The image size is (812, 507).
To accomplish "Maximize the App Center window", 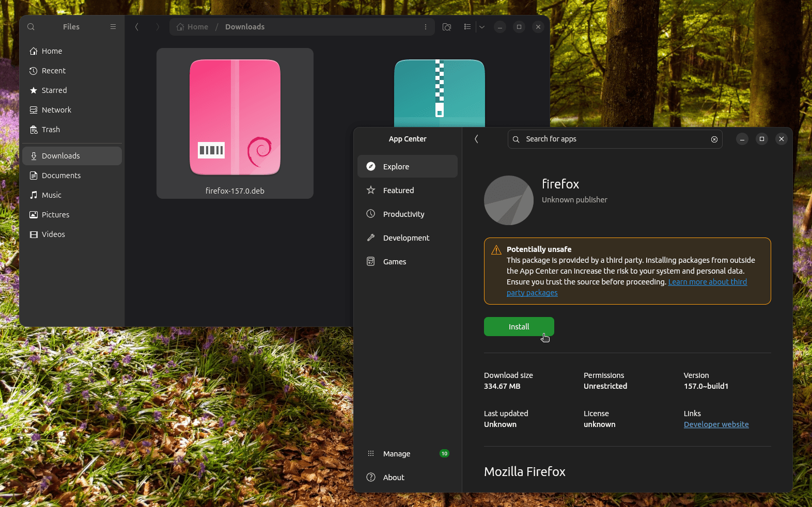I will pos(762,139).
